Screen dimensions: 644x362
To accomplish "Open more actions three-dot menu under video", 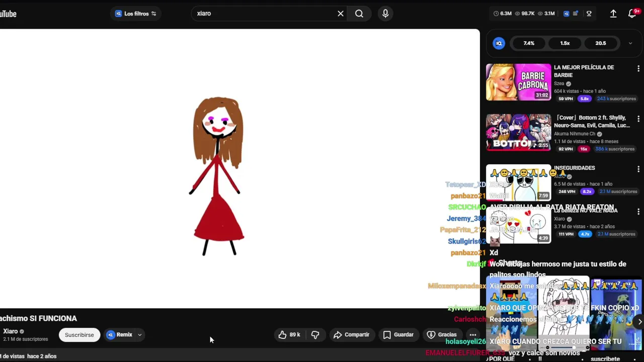I will click(473, 335).
